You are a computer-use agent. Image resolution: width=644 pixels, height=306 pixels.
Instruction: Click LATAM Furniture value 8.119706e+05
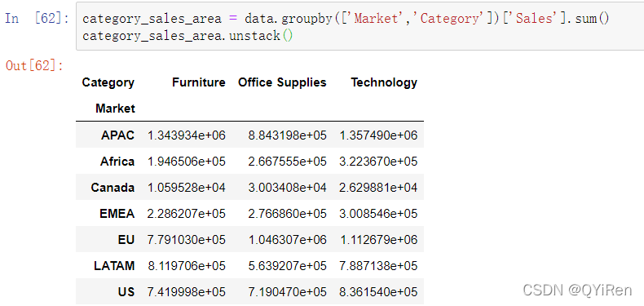187,266
